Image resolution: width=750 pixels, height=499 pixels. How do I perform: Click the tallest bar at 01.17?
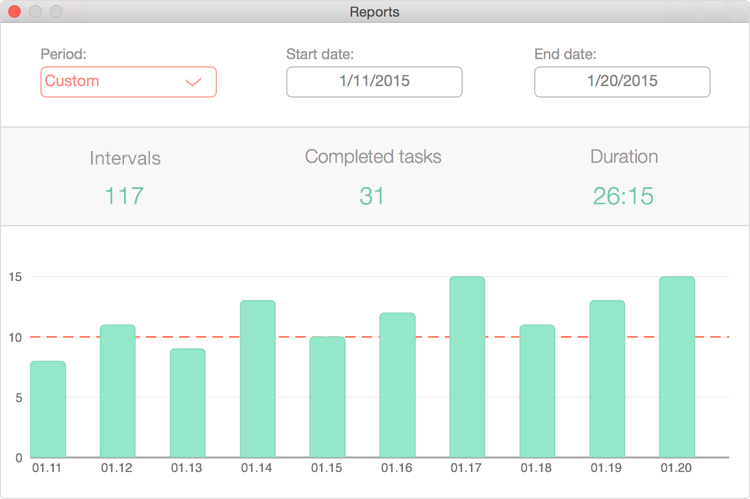coord(467,368)
